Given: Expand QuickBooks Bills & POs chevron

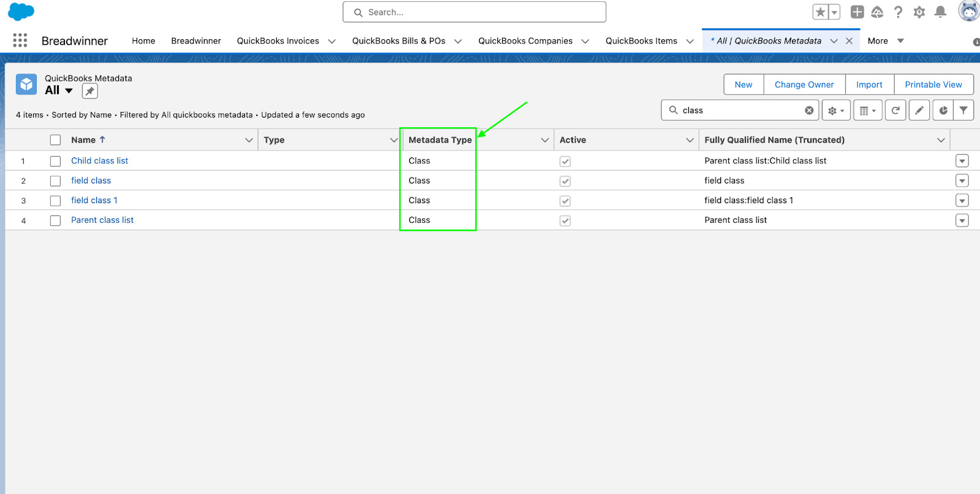Looking at the screenshot, I should point(458,41).
